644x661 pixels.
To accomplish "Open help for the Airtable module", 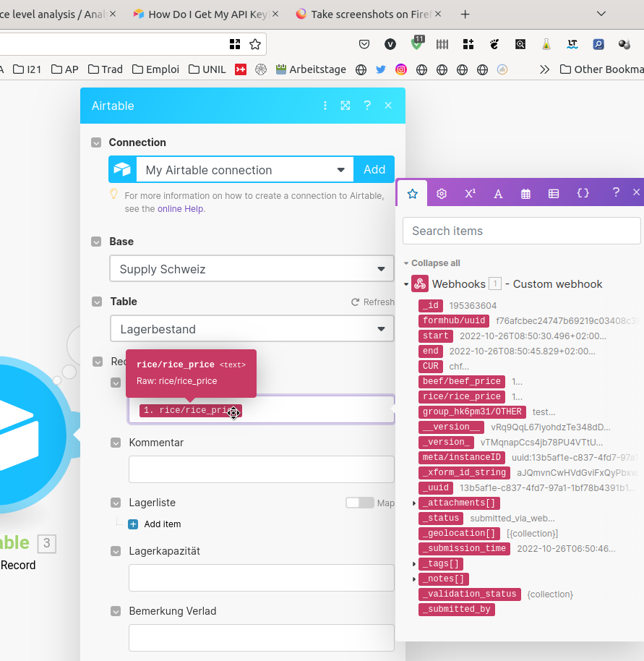I will click(x=367, y=106).
